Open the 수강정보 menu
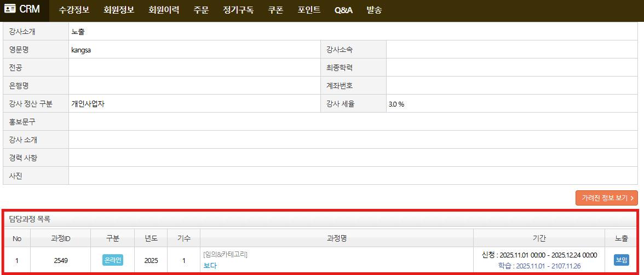This screenshot has width=644, height=275. click(74, 10)
